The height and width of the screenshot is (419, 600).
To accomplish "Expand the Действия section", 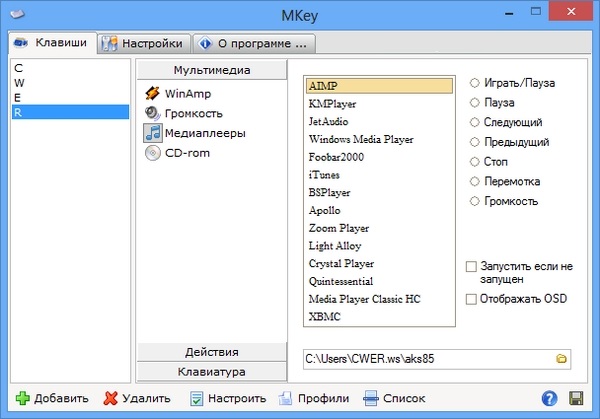I will point(212,352).
